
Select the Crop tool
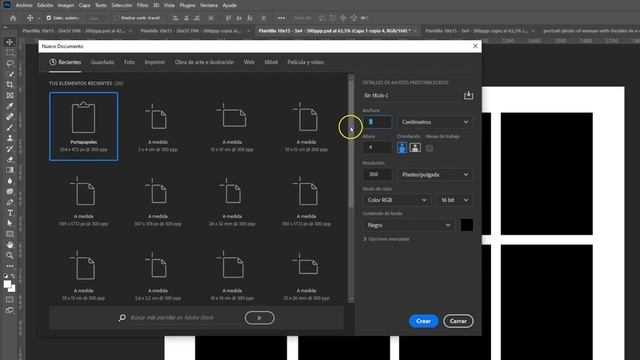click(10, 84)
